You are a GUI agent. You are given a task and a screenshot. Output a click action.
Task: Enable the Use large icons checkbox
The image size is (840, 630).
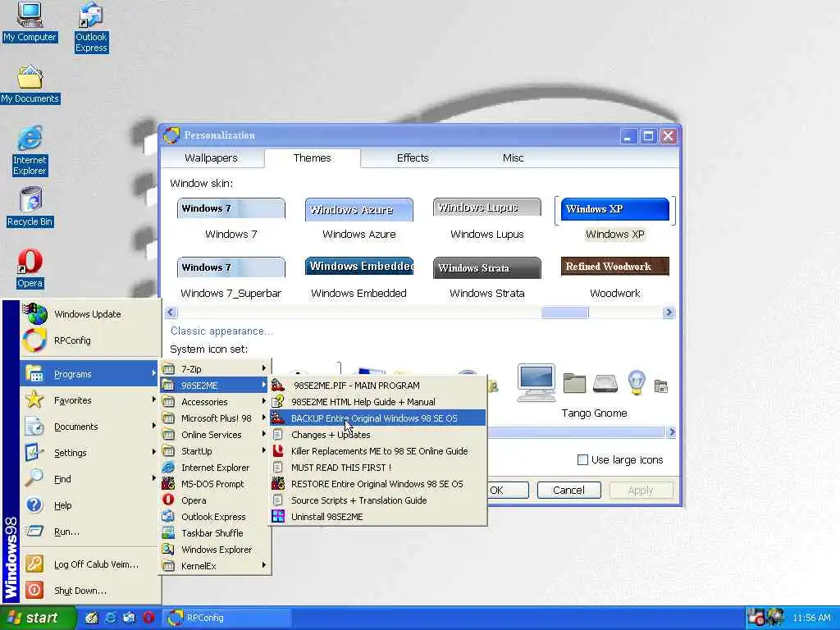583,459
